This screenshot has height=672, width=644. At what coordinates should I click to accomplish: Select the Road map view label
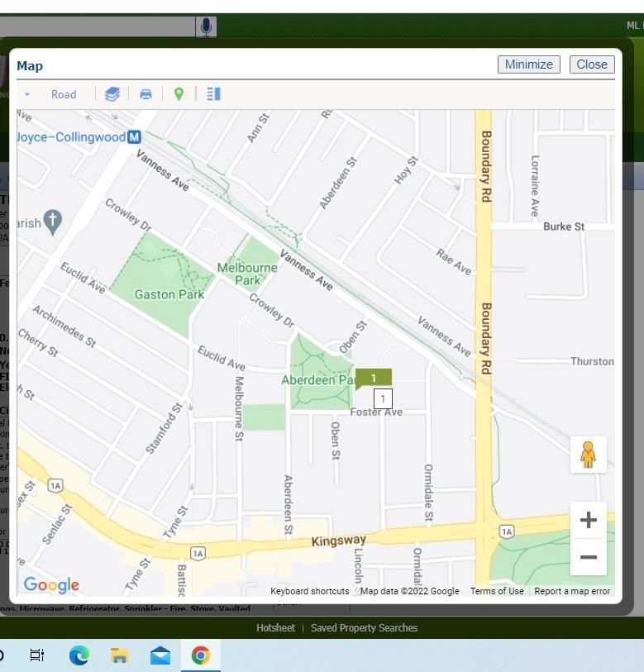point(64,94)
